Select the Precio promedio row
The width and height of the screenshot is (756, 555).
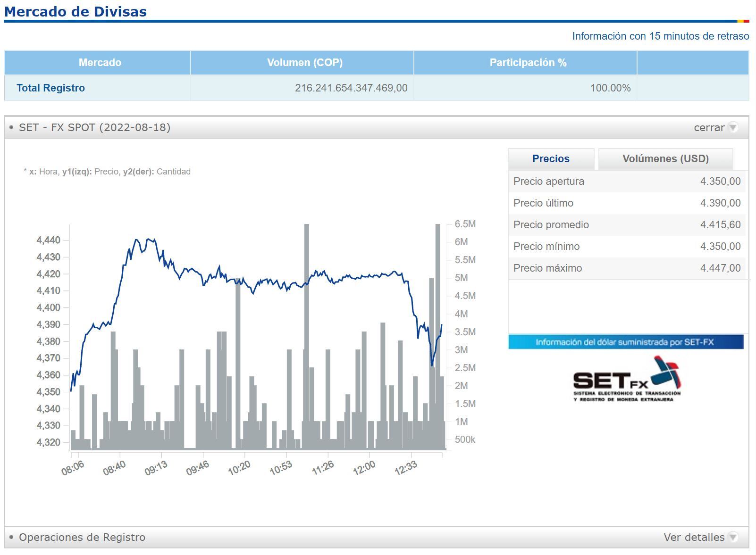(x=627, y=225)
